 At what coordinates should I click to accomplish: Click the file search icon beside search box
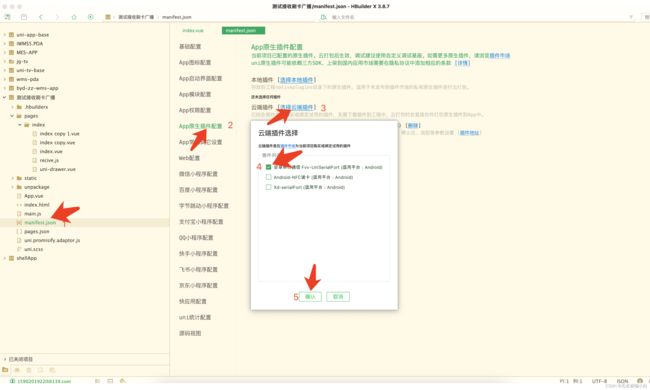point(323,17)
